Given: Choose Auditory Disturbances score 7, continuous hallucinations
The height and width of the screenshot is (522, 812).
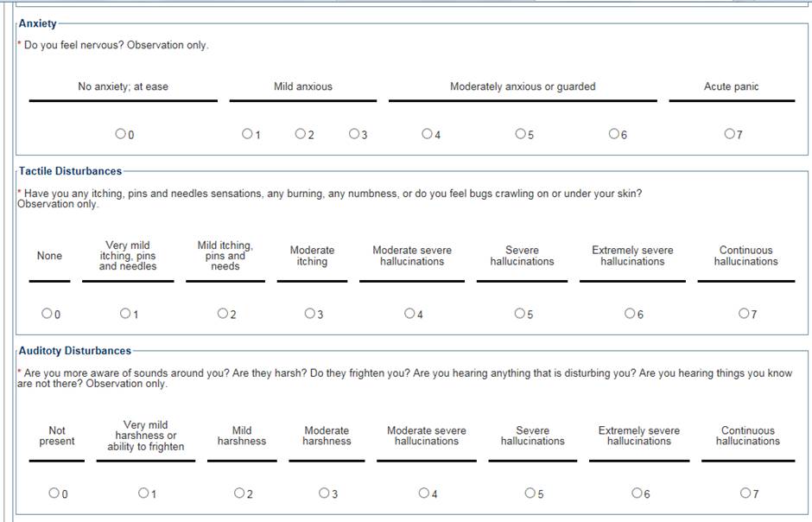Looking at the screenshot, I should [745, 493].
